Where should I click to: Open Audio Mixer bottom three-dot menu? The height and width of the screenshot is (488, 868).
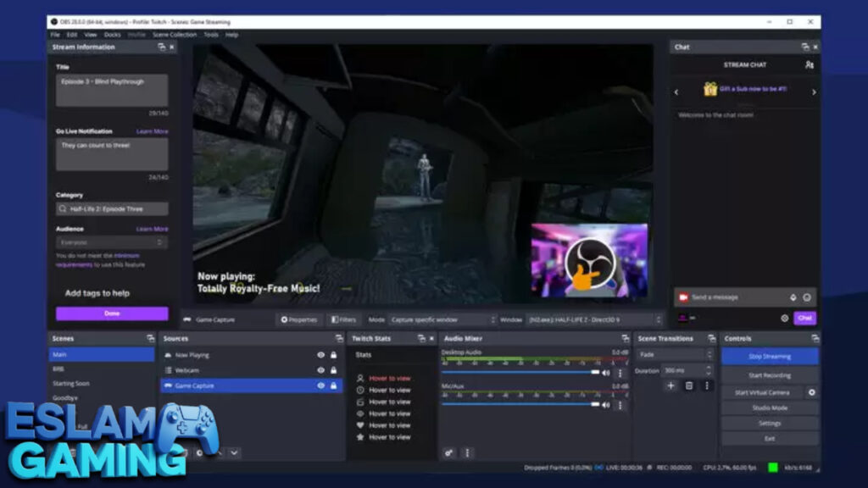(x=467, y=453)
